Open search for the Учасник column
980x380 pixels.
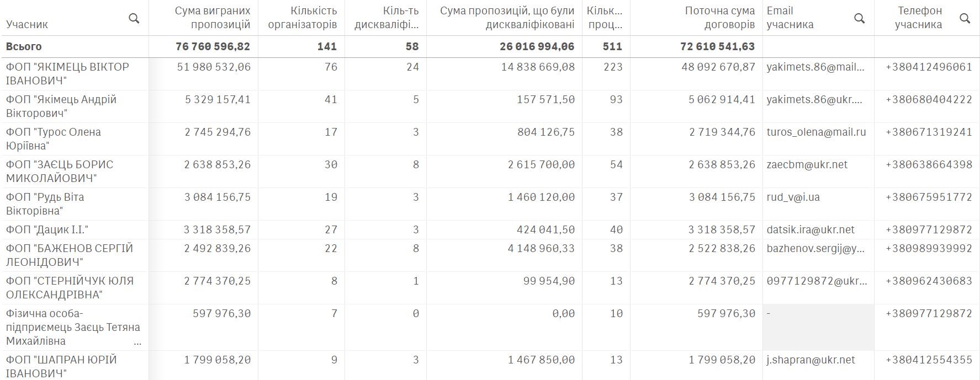[134, 19]
